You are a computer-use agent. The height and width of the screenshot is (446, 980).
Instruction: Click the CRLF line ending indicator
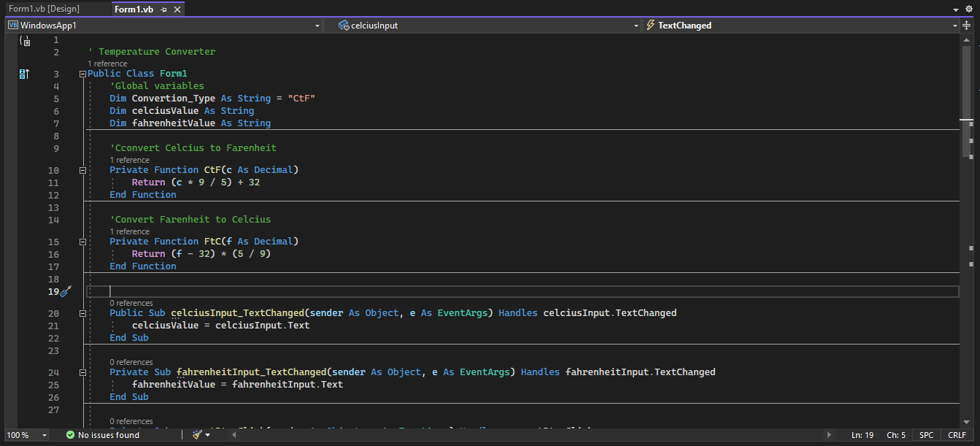[x=957, y=435]
